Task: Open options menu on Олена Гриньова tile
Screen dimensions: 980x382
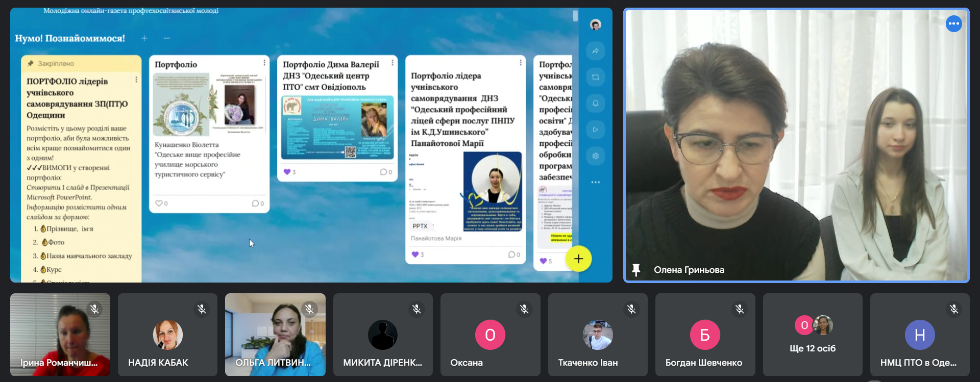Action: click(x=953, y=23)
